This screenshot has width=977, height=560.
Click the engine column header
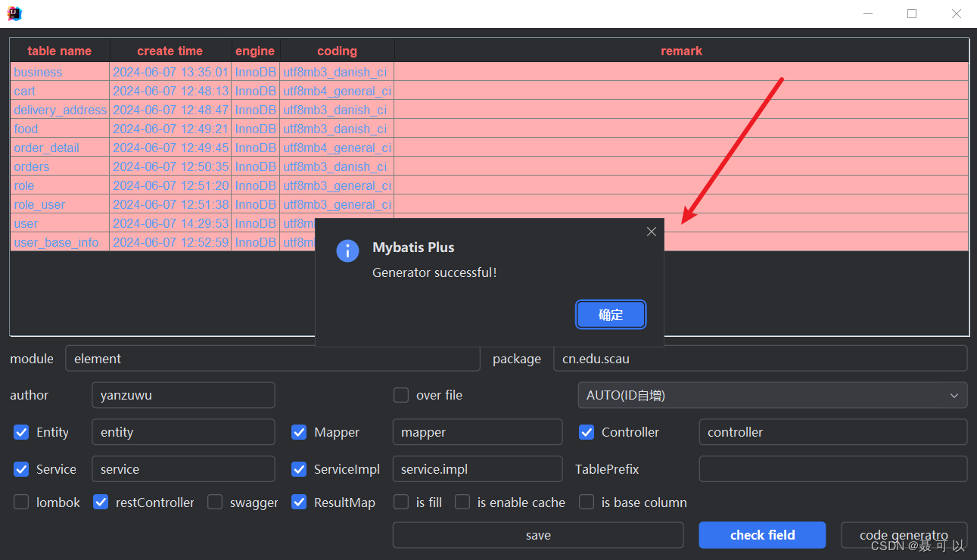[x=255, y=51]
